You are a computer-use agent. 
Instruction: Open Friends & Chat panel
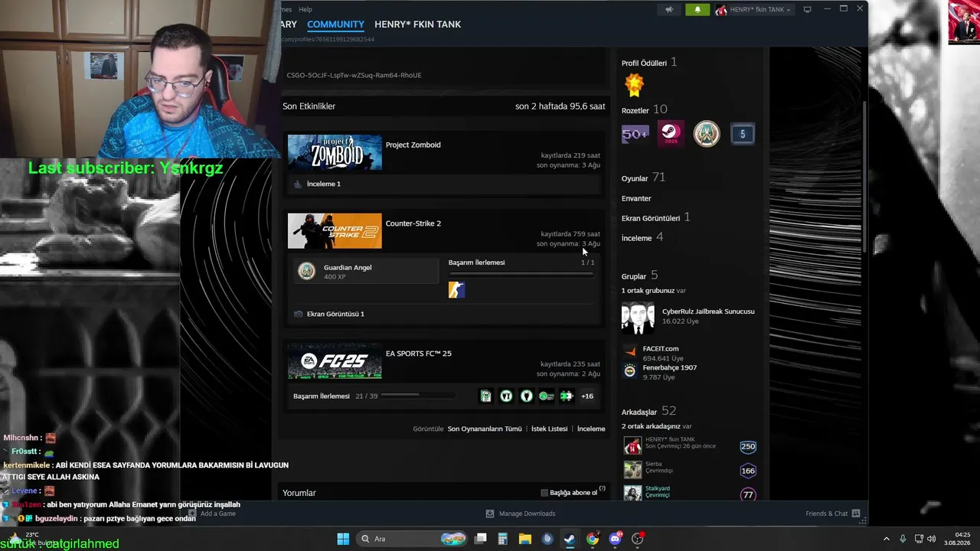coord(833,514)
